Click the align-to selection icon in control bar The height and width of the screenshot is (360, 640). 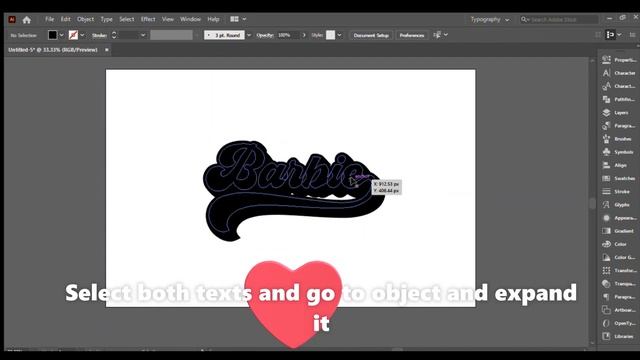[x=611, y=35]
